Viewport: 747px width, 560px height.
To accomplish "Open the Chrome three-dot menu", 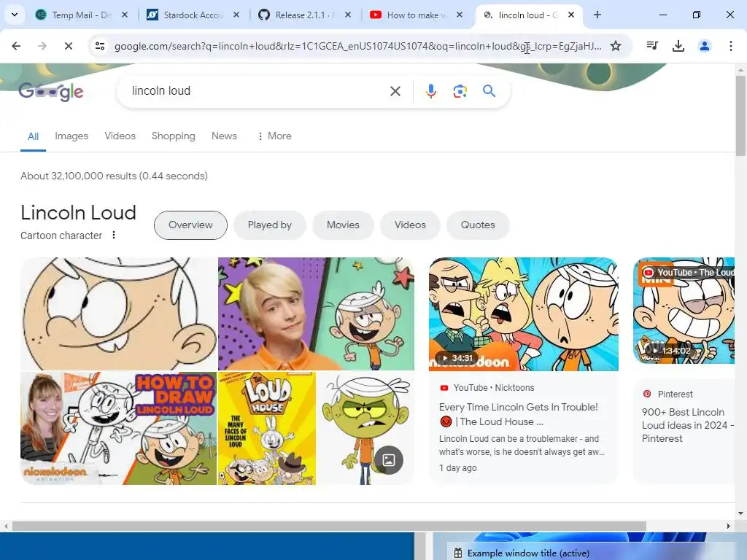I will pyautogui.click(x=730, y=46).
